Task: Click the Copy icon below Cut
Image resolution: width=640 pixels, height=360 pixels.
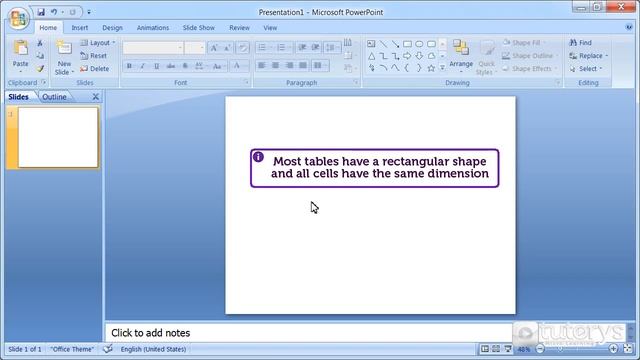Action: pyautogui.click(x=40, y=56)
